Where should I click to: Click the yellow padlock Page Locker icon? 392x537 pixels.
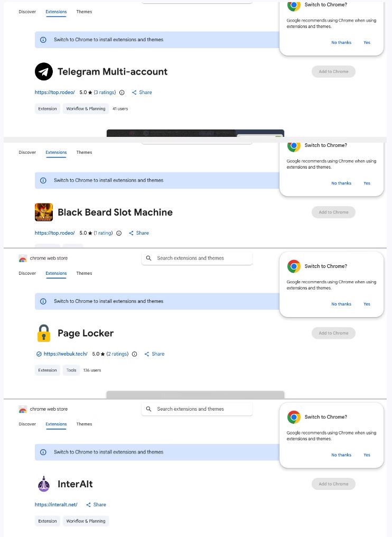[44, 334]
